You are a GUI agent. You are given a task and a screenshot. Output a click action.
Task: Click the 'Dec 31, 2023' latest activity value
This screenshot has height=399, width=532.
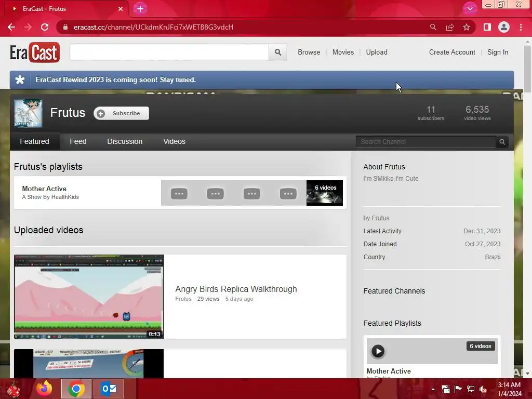coord(482,231)
